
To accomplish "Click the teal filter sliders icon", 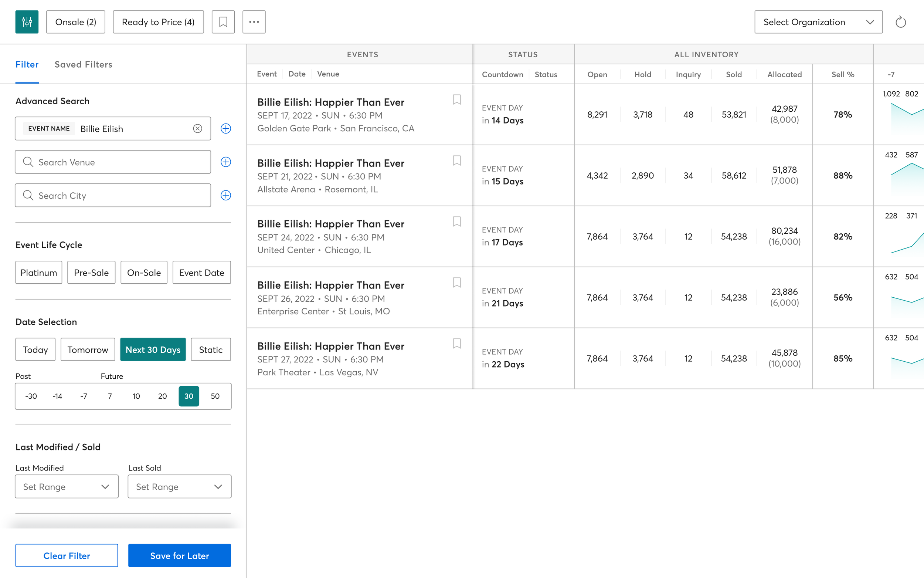I will (27, 22).
